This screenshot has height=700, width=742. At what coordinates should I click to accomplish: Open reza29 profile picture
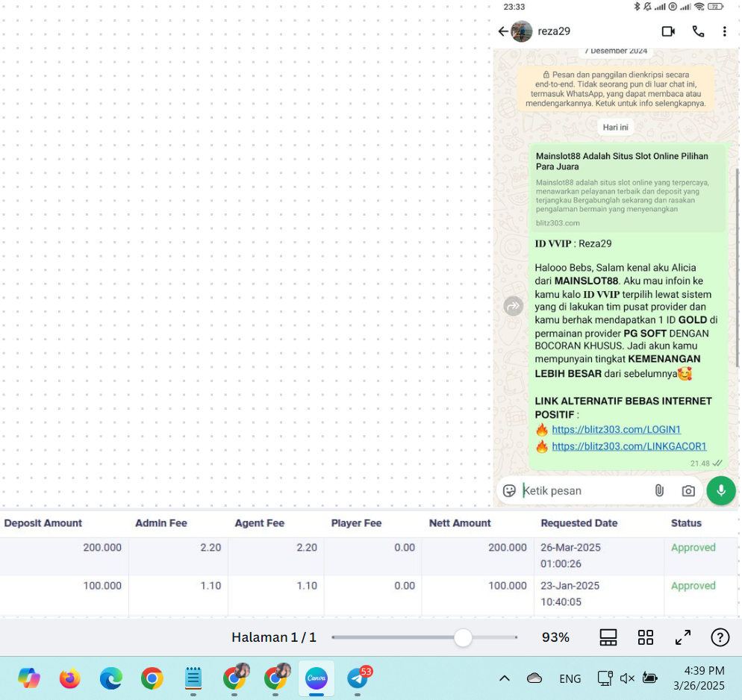(x=522, y=31)
